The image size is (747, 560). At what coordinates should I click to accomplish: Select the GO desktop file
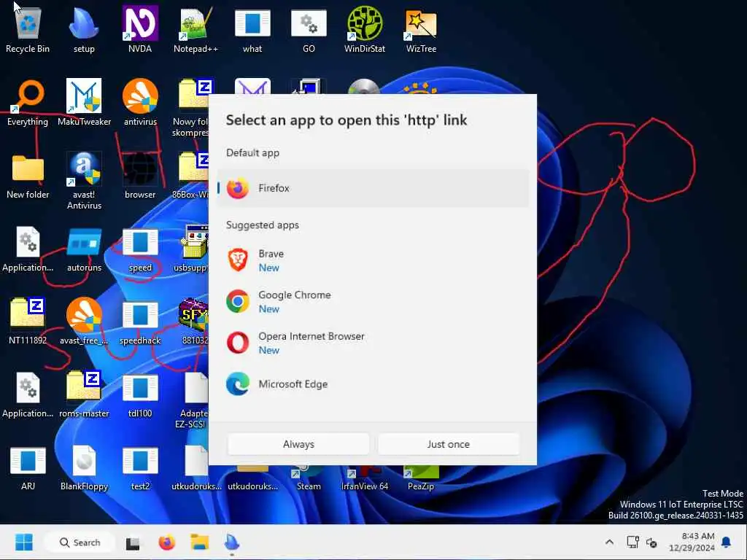pyautogui.click(x=309, y=29)
